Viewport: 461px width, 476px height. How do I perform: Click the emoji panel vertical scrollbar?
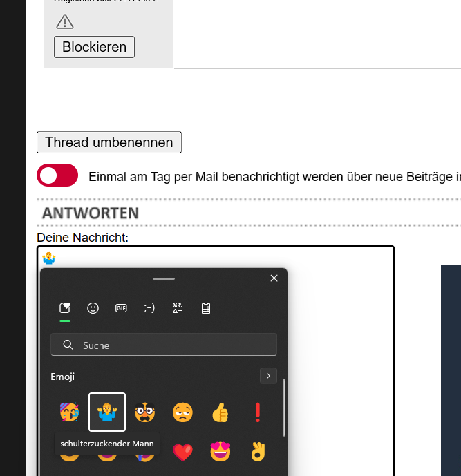click(284, 408)
